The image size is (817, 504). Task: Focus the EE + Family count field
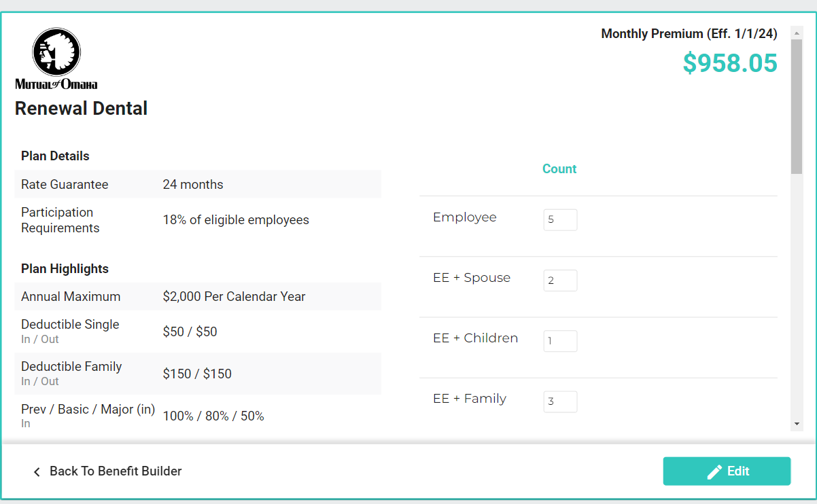tap(560, 401)
